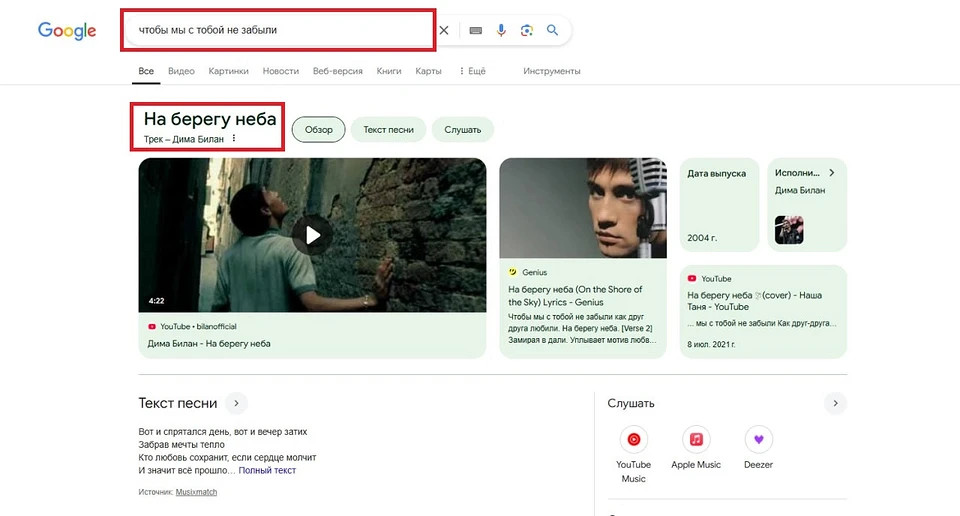960x516 pixels.
Task: Click the magnifying glass search button
Action: click(x=552, y=30)
